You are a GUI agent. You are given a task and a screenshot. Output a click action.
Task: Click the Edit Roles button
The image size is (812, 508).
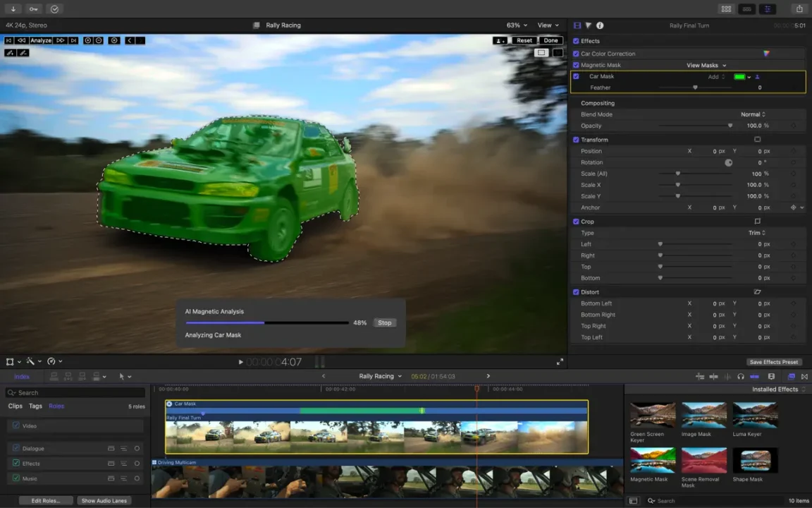coord(46,500)
